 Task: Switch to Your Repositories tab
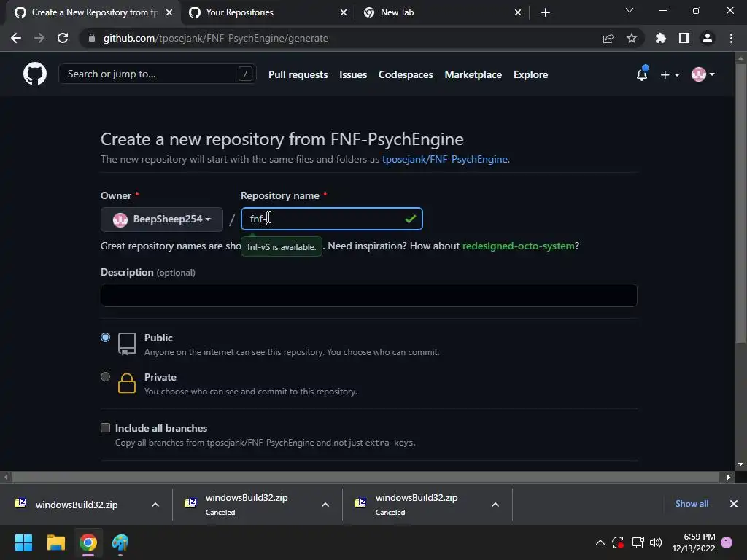click(268, 12)
